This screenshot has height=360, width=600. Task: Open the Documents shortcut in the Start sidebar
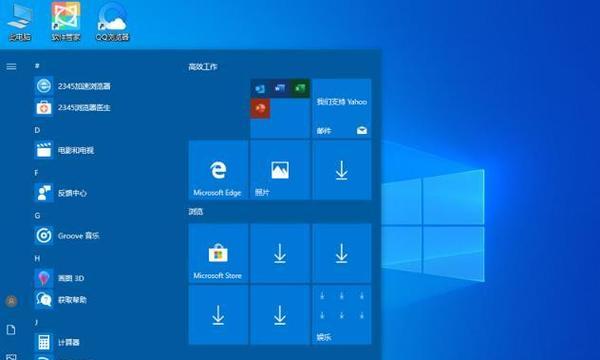[x=11, y=329]
